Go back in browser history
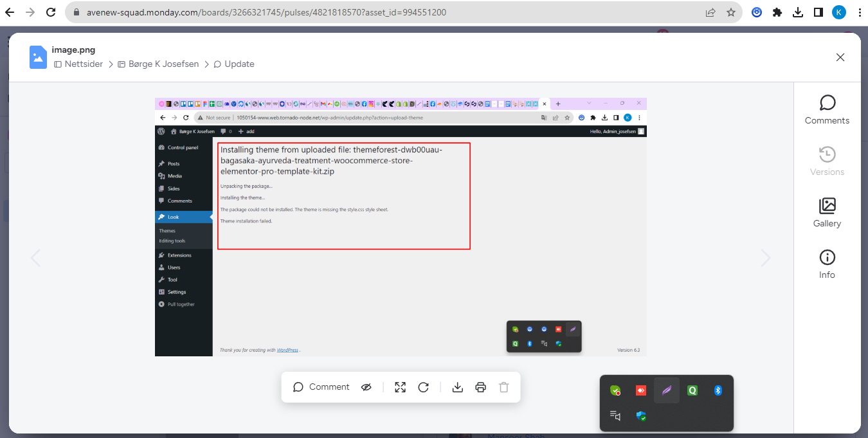868x438 pixels. coord(10,12)
